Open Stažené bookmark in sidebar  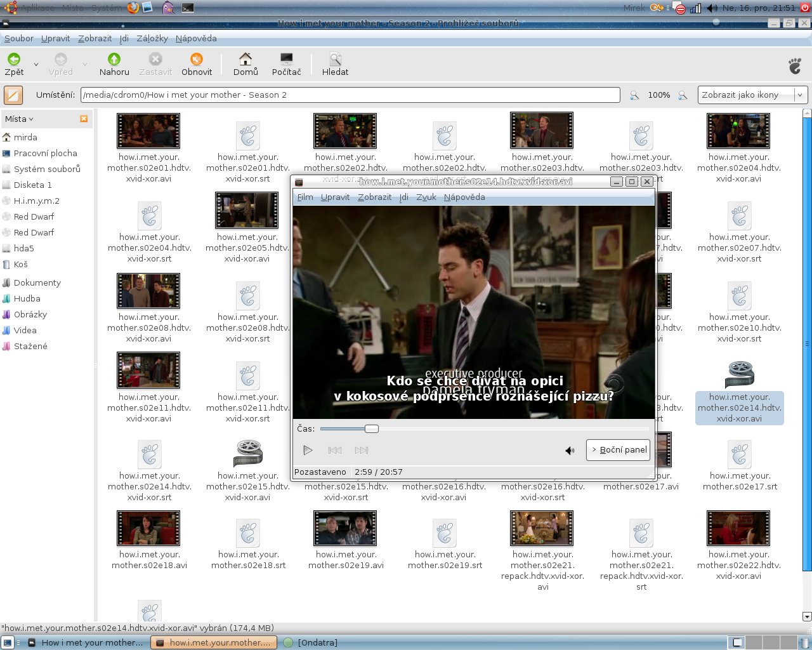[x=30, y=346]
